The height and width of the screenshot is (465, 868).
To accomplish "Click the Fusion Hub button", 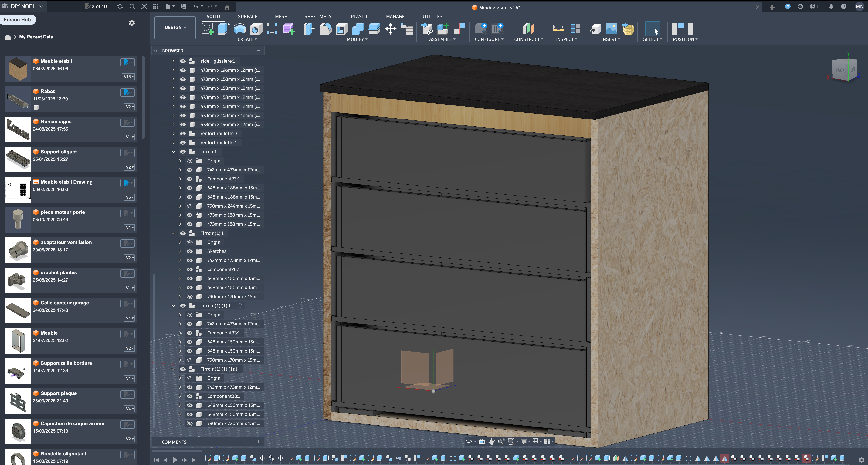I will click(18, 19).
